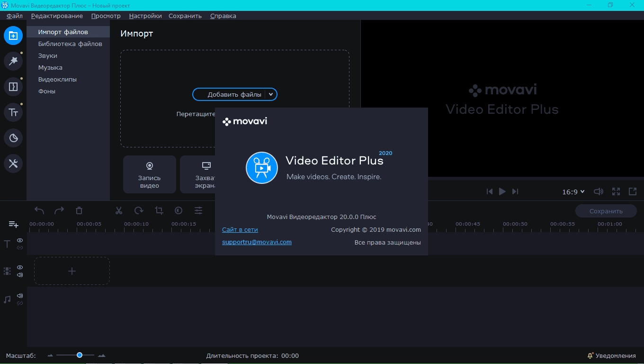Toggle title track visibility eye

click(20, 240)
